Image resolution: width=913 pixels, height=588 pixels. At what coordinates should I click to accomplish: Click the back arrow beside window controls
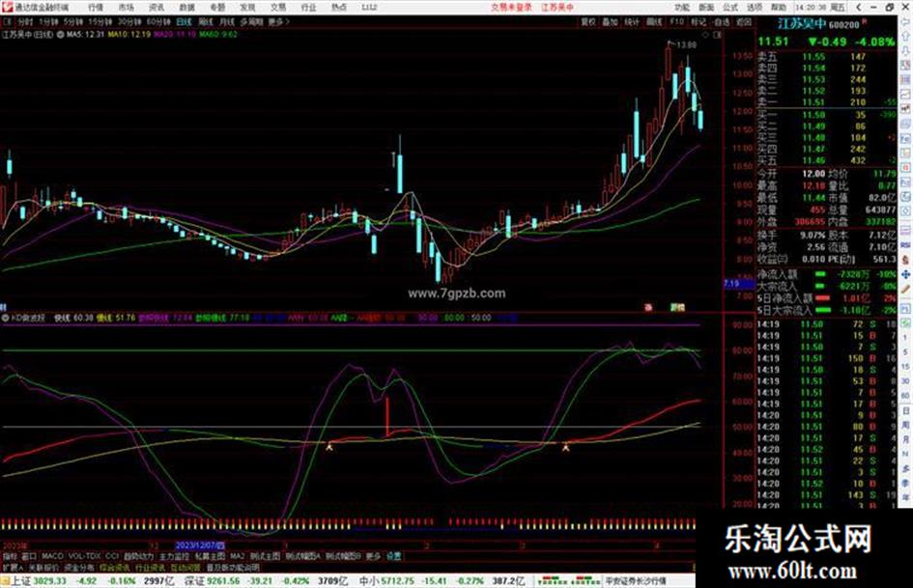[859, 7]
